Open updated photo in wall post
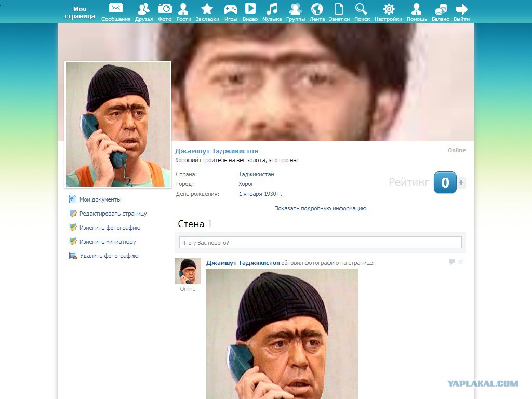The height and width of the screenshot is (399, 532). pyautogui.click(x=282, y=334)
